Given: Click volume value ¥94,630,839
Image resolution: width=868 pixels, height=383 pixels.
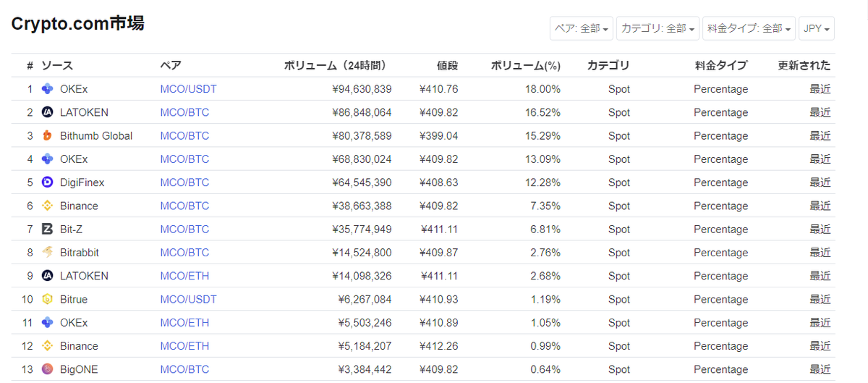Looking at the screenshot, I should (362, 89).
